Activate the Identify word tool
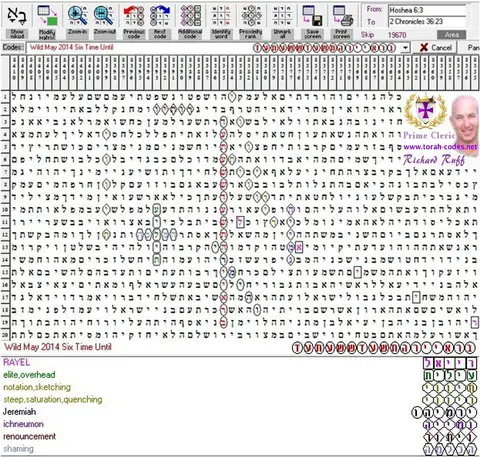480x457 pixels. point(221,16)
